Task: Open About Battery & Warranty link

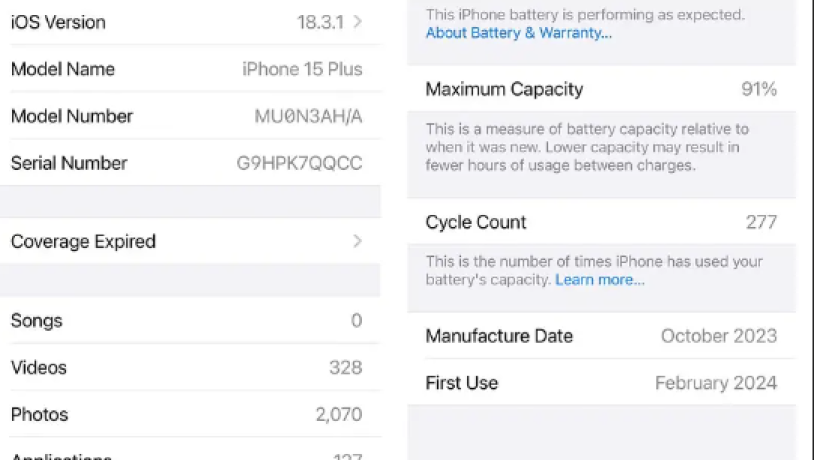Action: click(519, 33)
